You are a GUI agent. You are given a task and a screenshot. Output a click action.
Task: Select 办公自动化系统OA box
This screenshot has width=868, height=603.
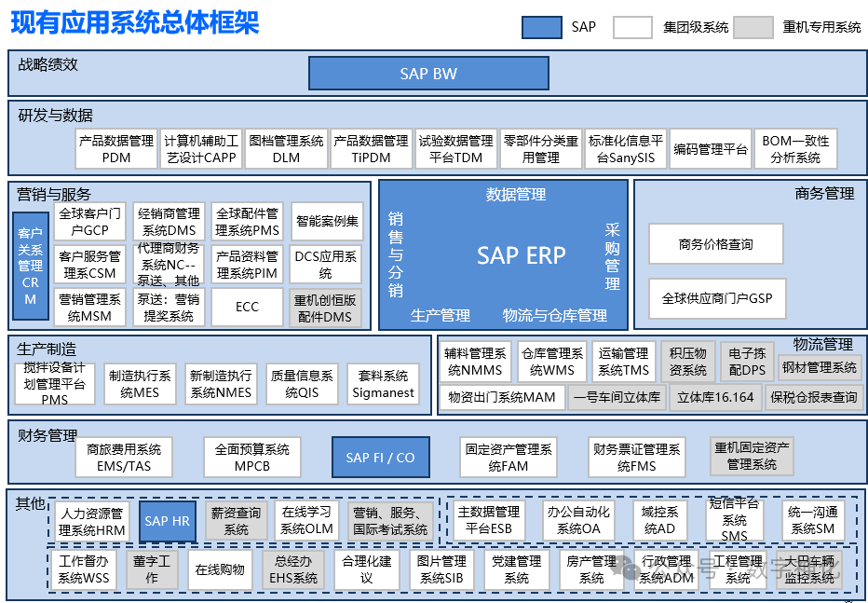(x=578, y=520)
